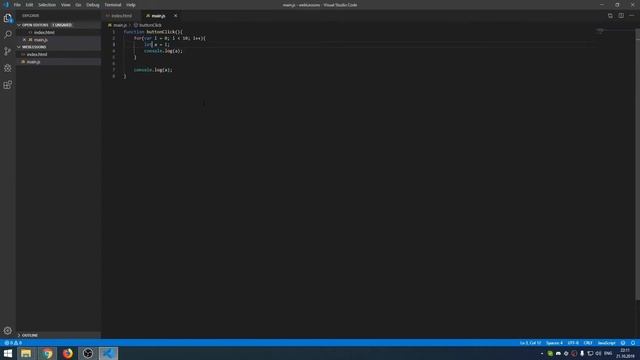Open the View menu

click(x=66, y=5)
